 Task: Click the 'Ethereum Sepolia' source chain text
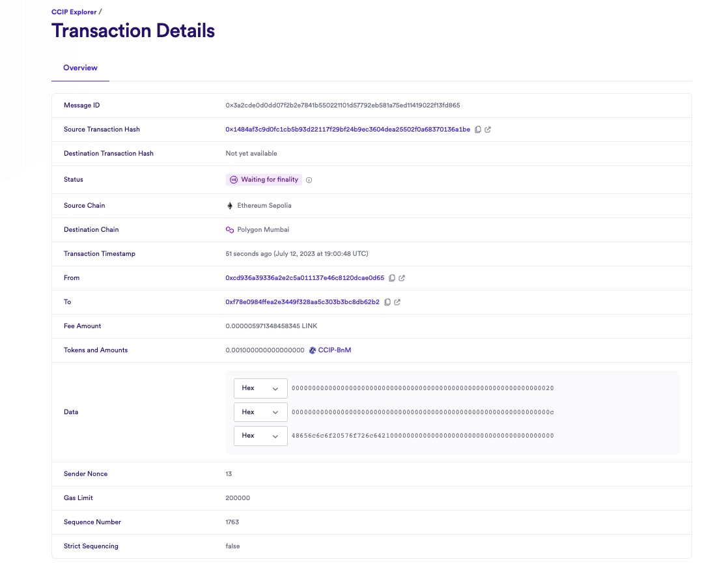[x=264, y=206]
